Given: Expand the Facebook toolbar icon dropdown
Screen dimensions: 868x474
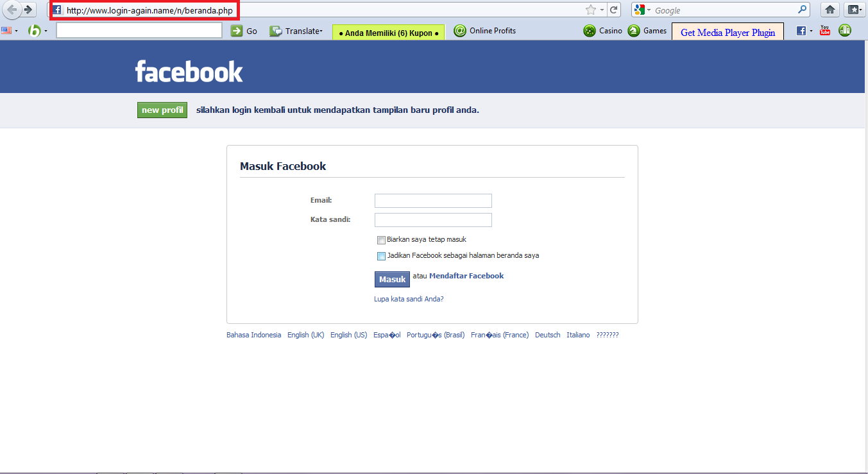Looking at the screenshot, I should tap(811, 31).
